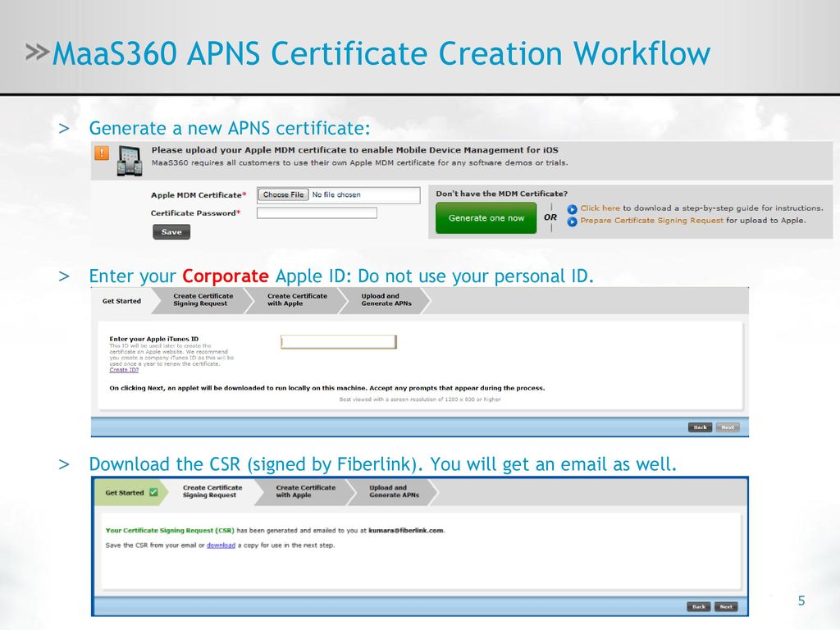Select Create Certificate Signing Request step in Apple ID wizard
This screenshot has width=840, height=630.
(203, 299)
